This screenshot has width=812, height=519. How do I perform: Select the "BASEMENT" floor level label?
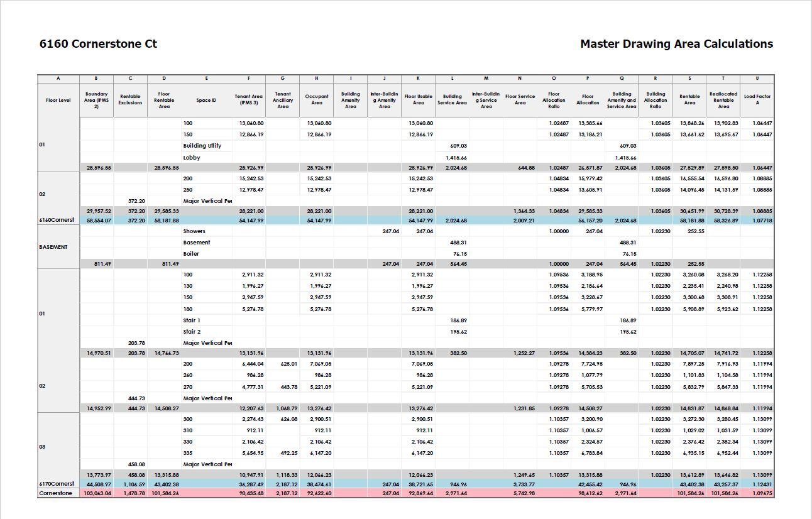[53, 247]
